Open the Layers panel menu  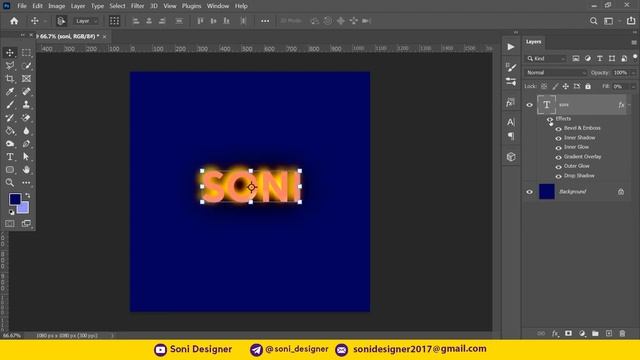coord(634,42)
